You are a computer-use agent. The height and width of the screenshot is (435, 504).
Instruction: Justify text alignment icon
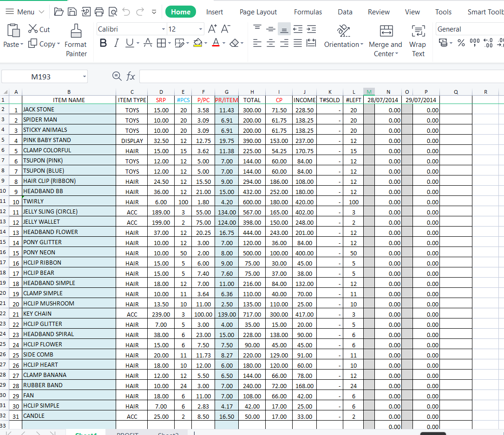(298, 43)
